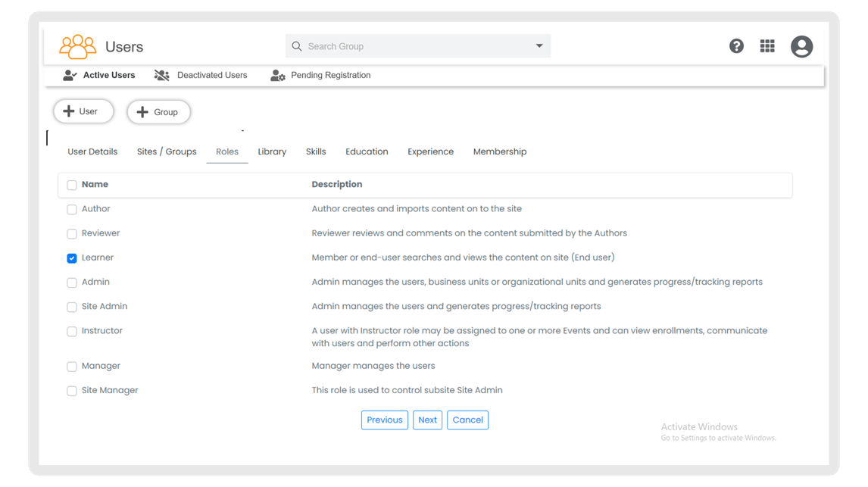The height and width of the screenshot is (487, 868).
Task: Open the Sites / Groups tab
Action: coord(167,151)
